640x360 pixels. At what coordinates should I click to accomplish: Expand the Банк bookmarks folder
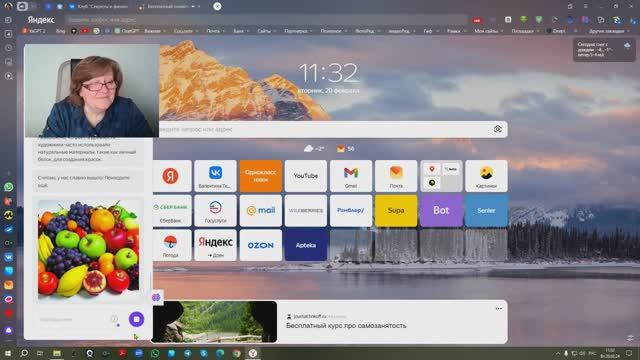pos(241,31)
